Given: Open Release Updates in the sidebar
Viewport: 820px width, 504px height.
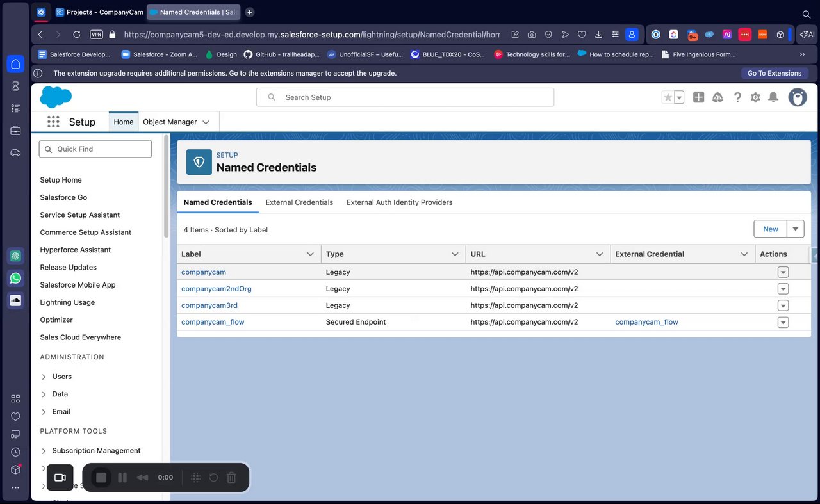Looking at the screenshot, I should click(69, 267).
